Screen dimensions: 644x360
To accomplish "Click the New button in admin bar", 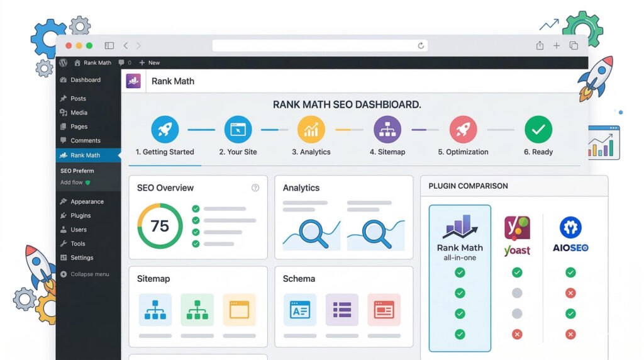I will 150,62.
